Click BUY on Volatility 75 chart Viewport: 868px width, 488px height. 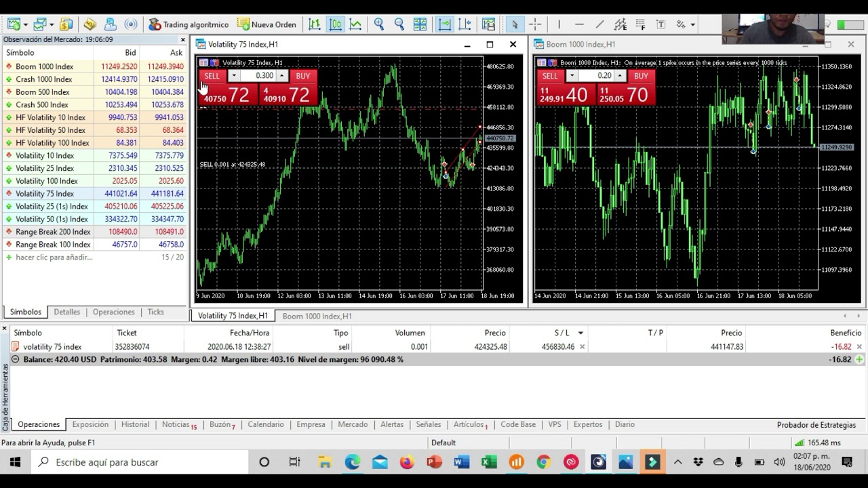tap(303, 76)
